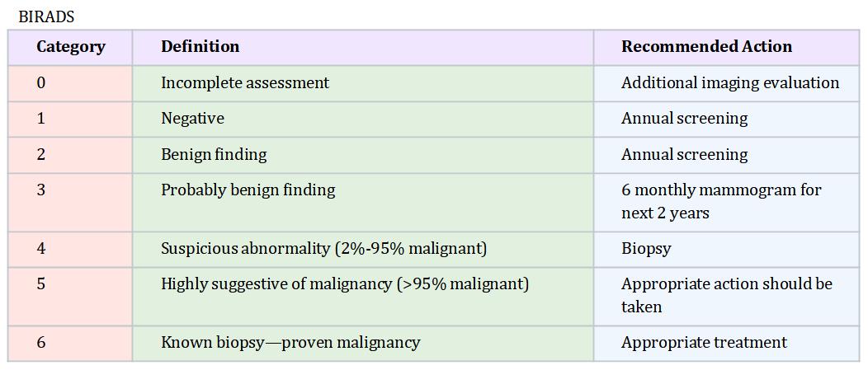Select Known biopsy-proven malignancy cell

click(363, 344)
